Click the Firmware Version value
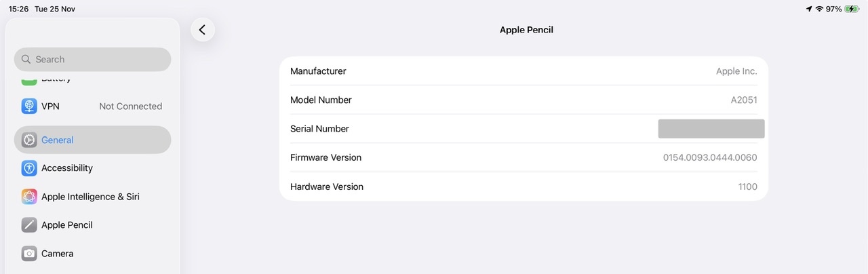The width and height of the screenshot is (868, 274). pos(710,158)
